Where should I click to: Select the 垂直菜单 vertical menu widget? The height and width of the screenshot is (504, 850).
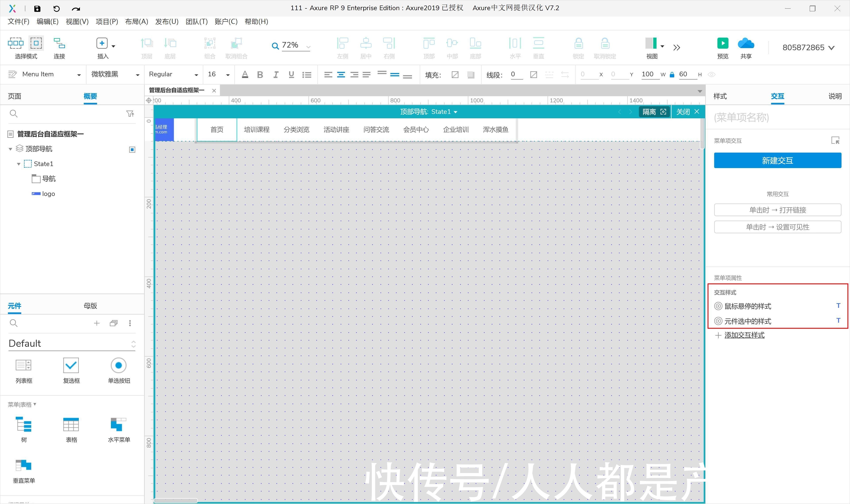[23, 465]
